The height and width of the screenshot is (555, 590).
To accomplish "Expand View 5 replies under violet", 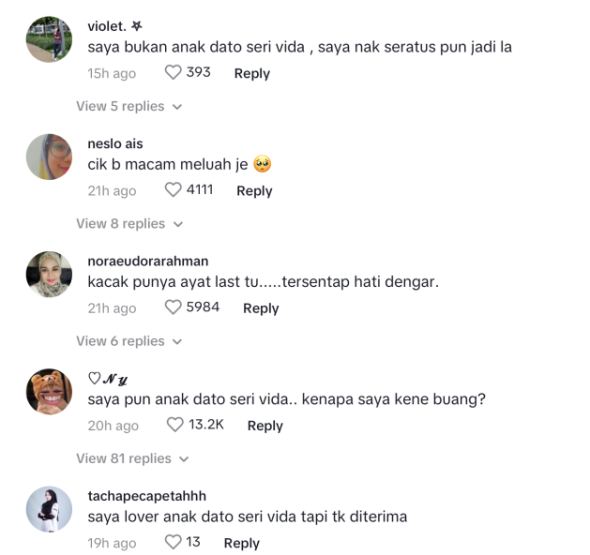I will (129, 106).
